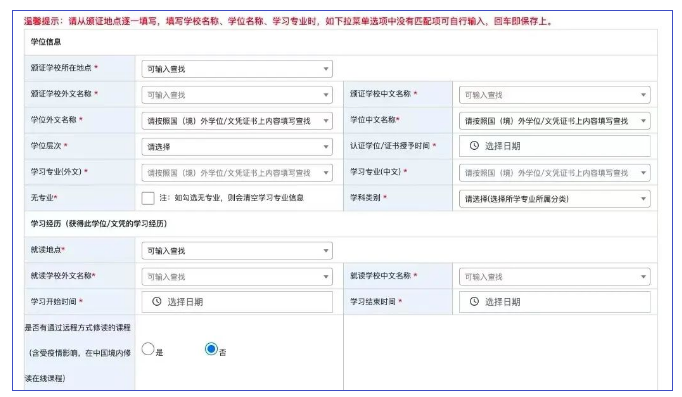Click the 学位信息 section heading

[x=46, y=42]
